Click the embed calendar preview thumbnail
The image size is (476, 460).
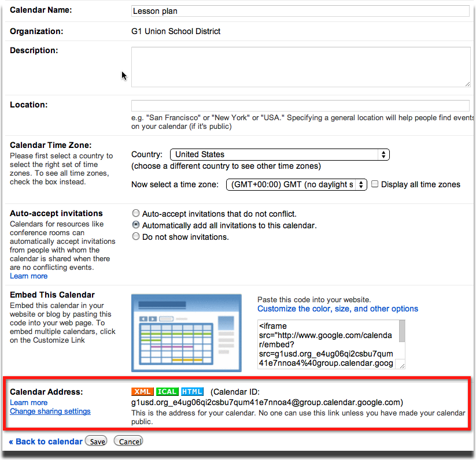click(x=186, y=333)
